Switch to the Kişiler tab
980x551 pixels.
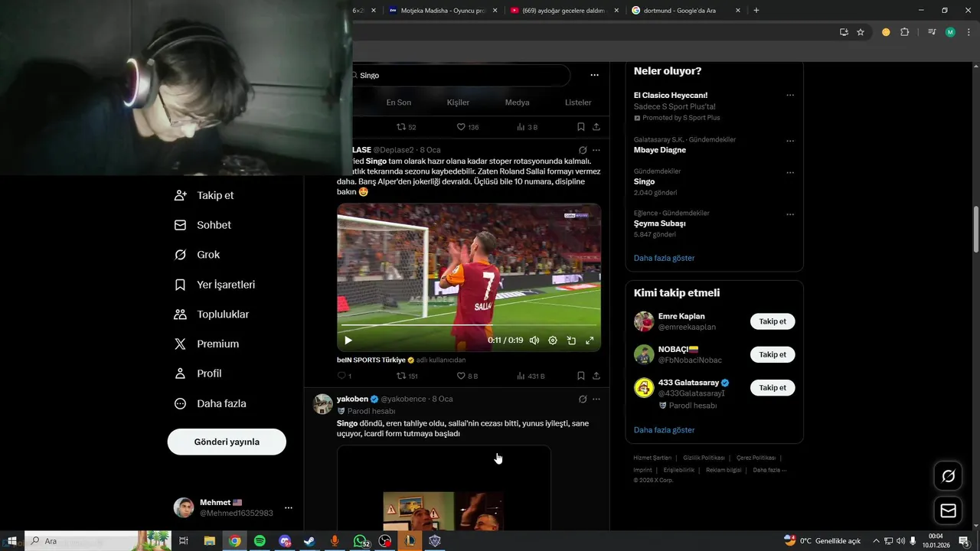click(458, 103)
